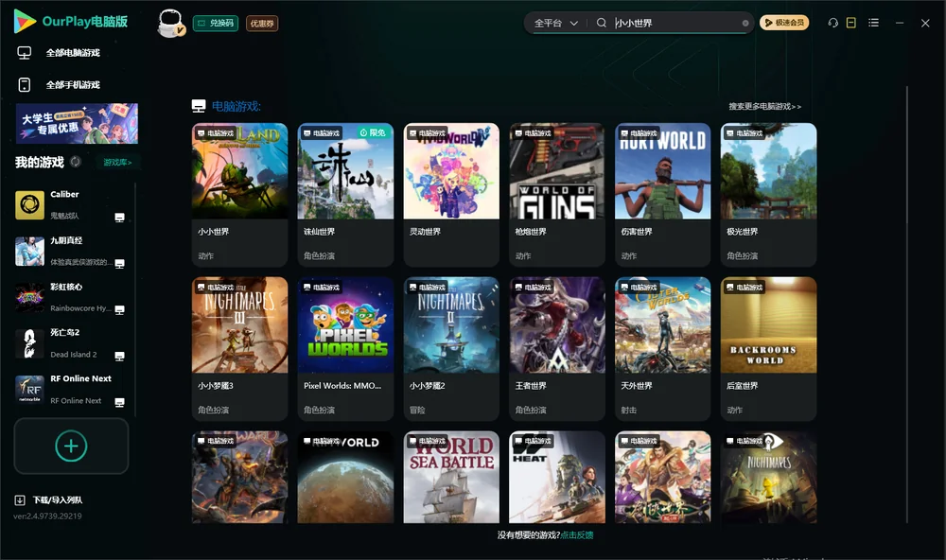Open the redeem code (兑换码) button
This screenshot has width=946, height=560.
pyautogui.click(x=216, y=24)
